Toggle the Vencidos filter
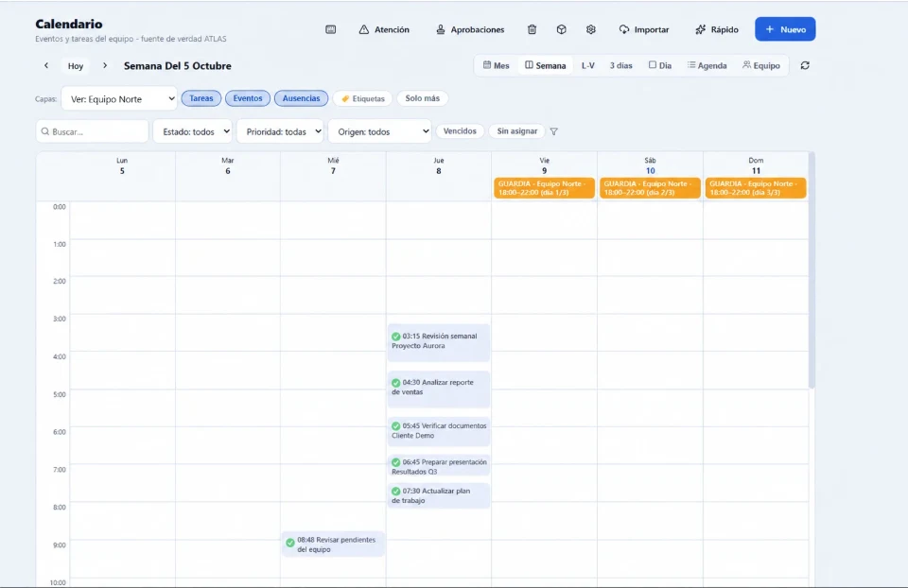This screenshot has width=908, height=588. tap(460, 131)
